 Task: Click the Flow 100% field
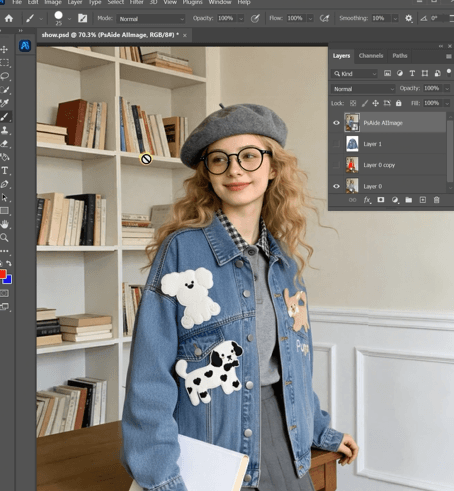(295, 18)
